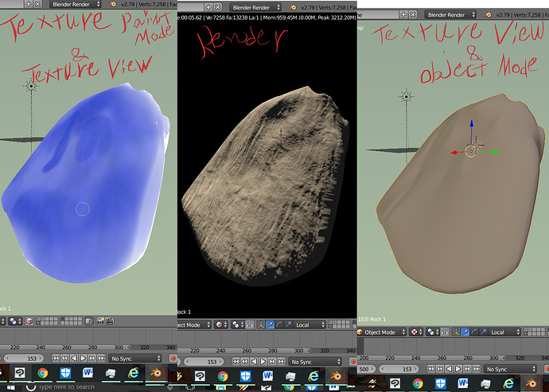Click the lock camera and layers icon in the left panel

click(89, 321)
